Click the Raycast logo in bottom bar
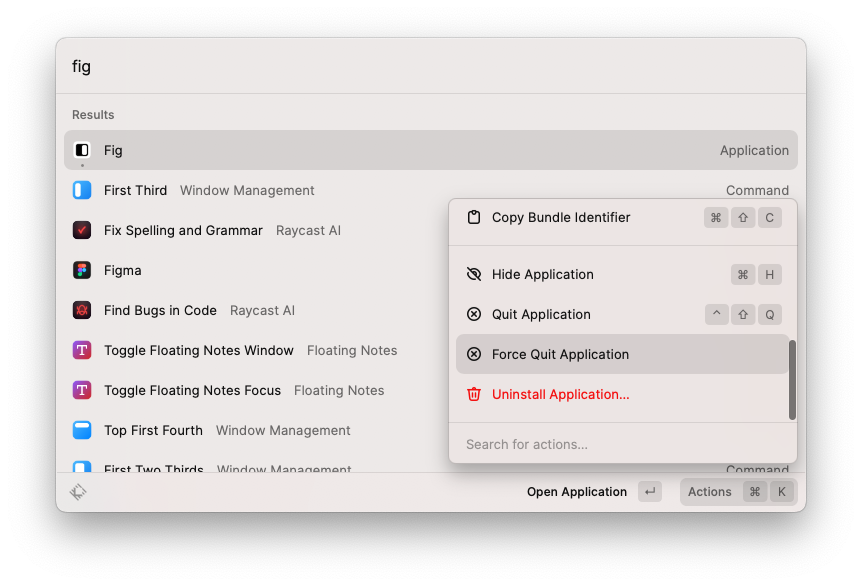862x586 pixels. (x=78, y=491)
